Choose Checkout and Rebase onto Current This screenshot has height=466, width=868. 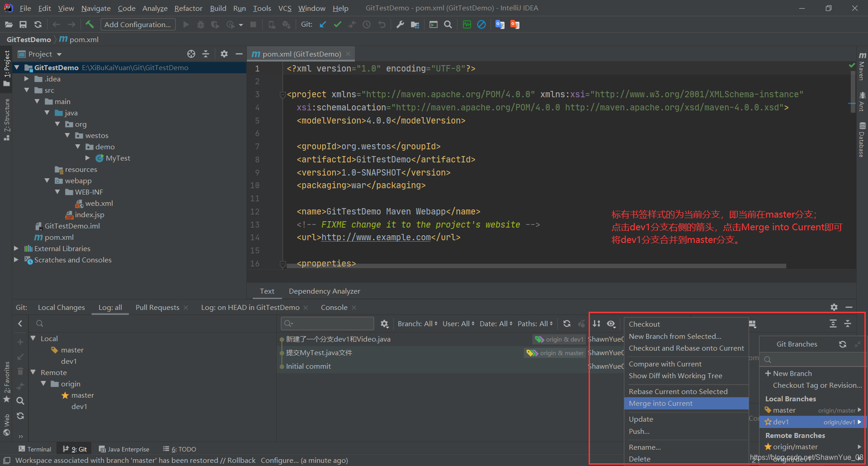coord(686,348)
